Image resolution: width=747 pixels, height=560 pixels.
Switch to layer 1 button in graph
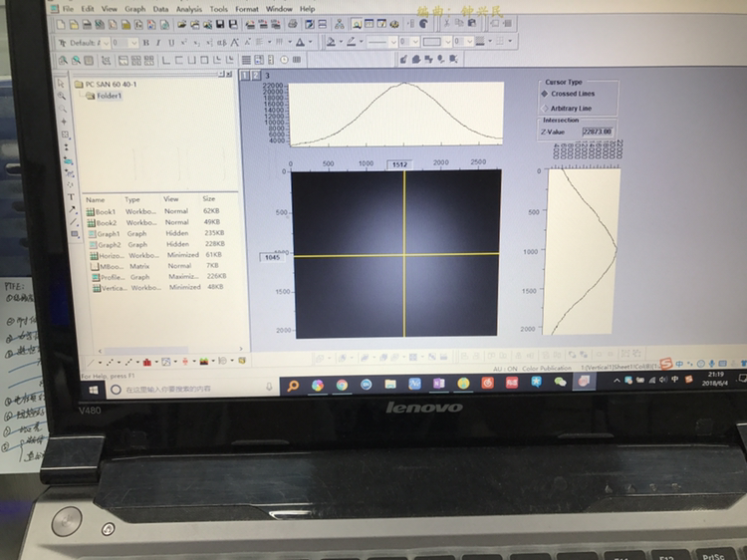245,76
